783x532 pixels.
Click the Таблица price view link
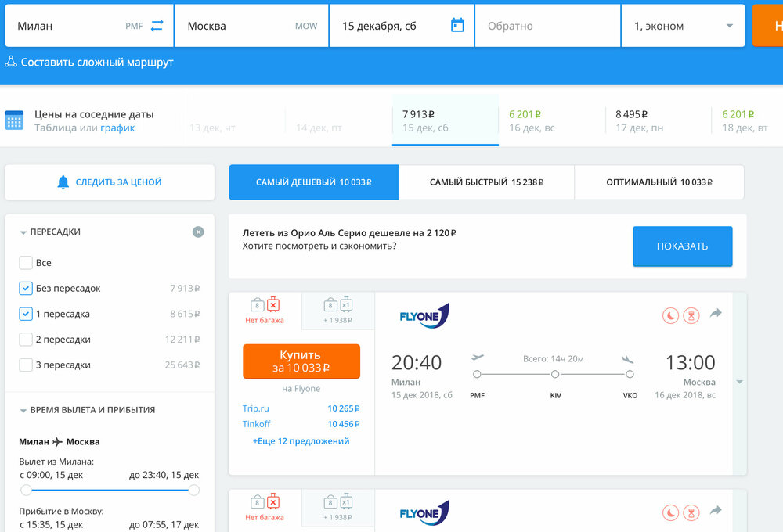click(56, 128)
